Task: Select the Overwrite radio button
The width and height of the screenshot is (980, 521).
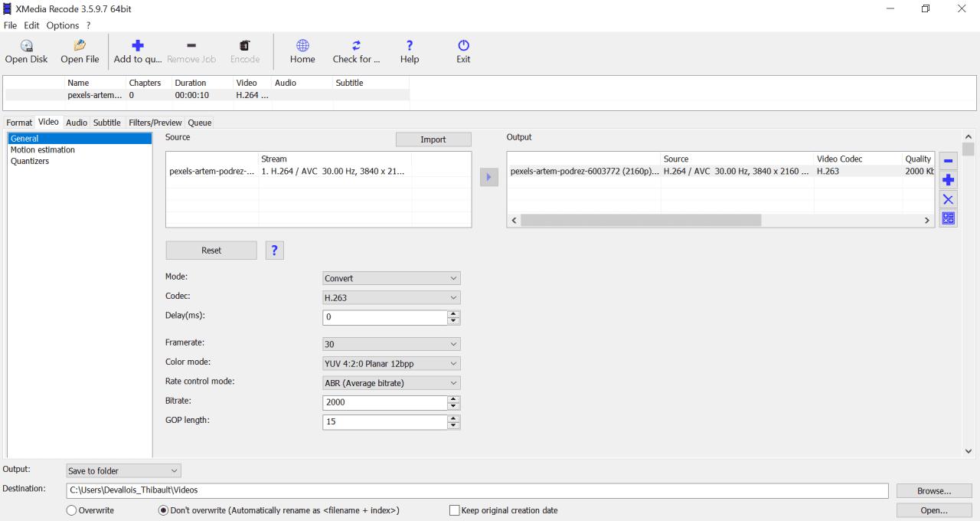Action: coord(72,510)
